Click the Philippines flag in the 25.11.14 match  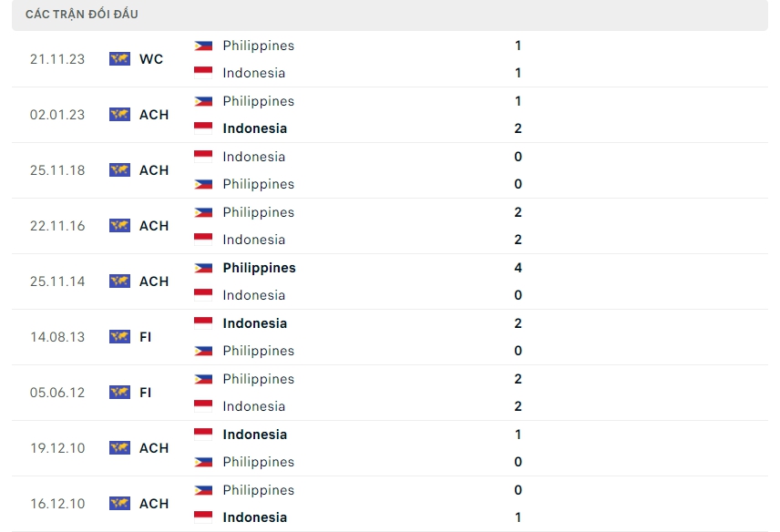click(203, 268)
